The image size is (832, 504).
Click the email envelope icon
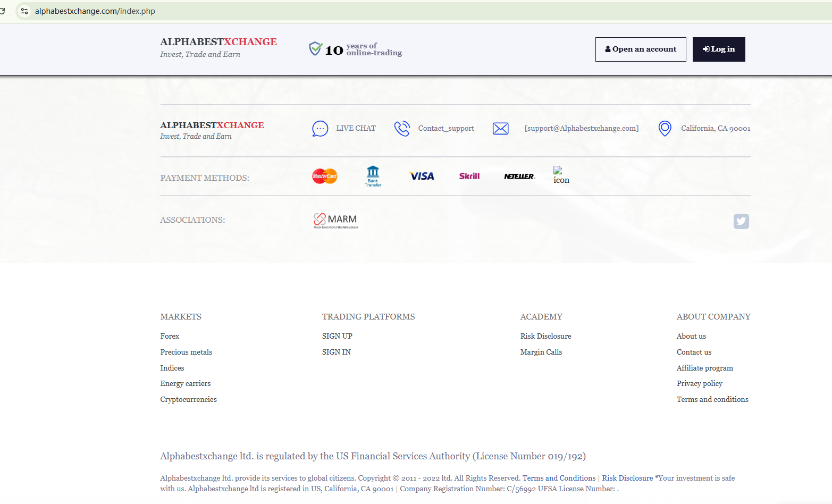click(x=500, y=129)
